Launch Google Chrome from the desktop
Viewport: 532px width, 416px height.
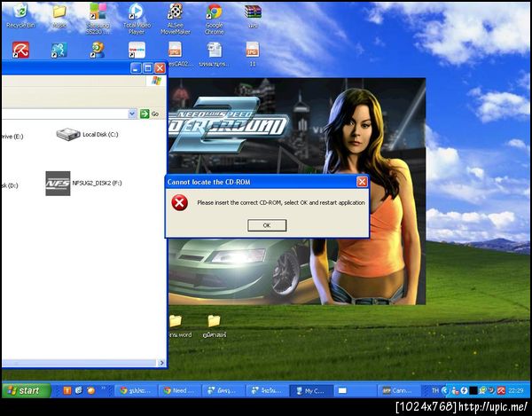coord(214,19)
